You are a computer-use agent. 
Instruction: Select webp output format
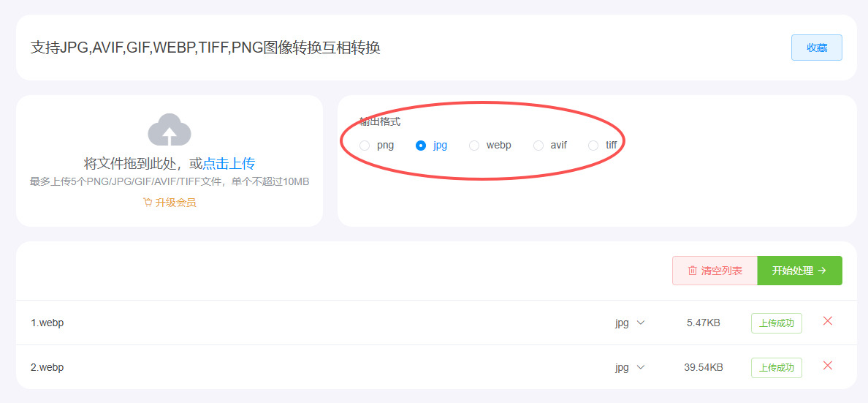(474, 146)
